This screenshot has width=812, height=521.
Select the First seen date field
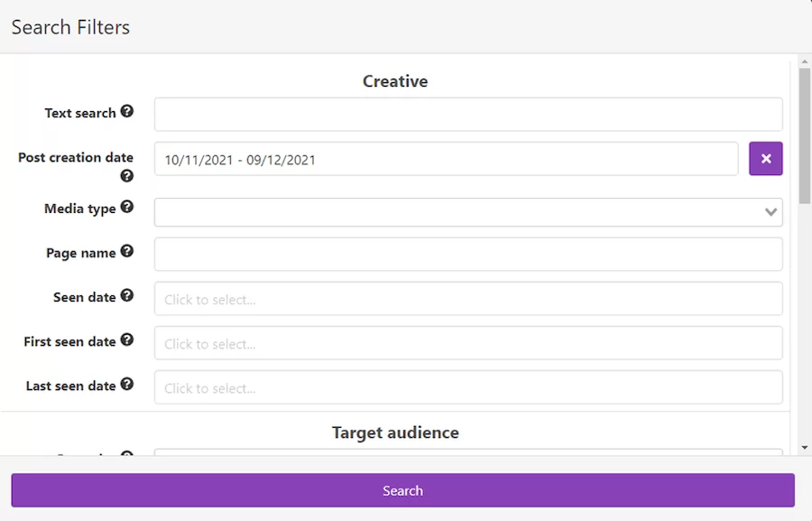pyautogui.click(x=467, y=343)
